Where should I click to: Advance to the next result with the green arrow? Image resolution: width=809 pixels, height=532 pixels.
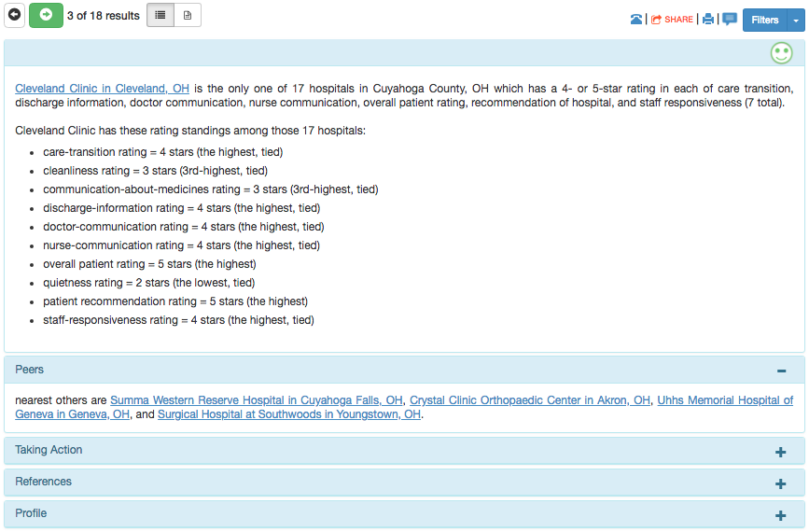pyautogui.click(x=46, y=15)
